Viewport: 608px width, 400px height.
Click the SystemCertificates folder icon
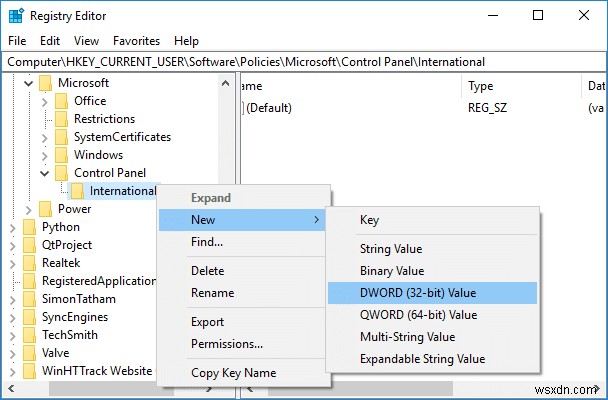point(62,137)
